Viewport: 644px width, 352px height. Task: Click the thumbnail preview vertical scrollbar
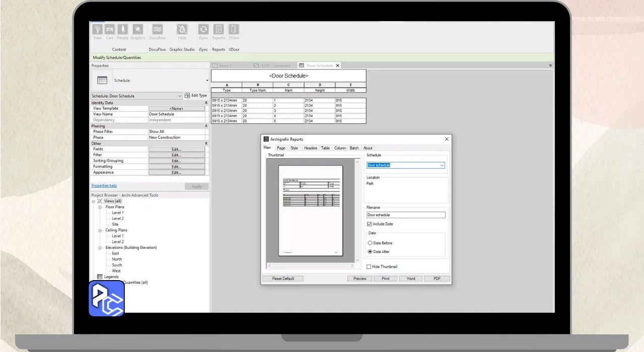point(358,211)
